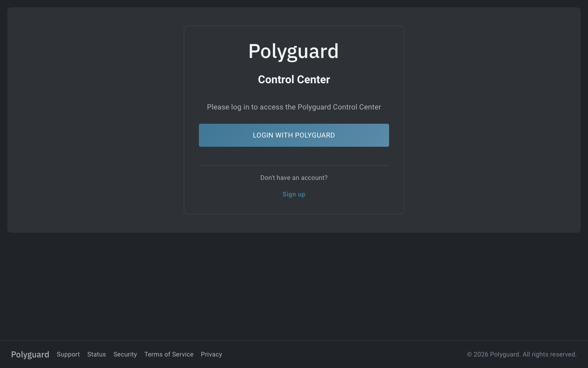Image resolution: width=588 pixels, height=368 pixels.
Task: Click the gradient login button's right edge
Action: 386,135
